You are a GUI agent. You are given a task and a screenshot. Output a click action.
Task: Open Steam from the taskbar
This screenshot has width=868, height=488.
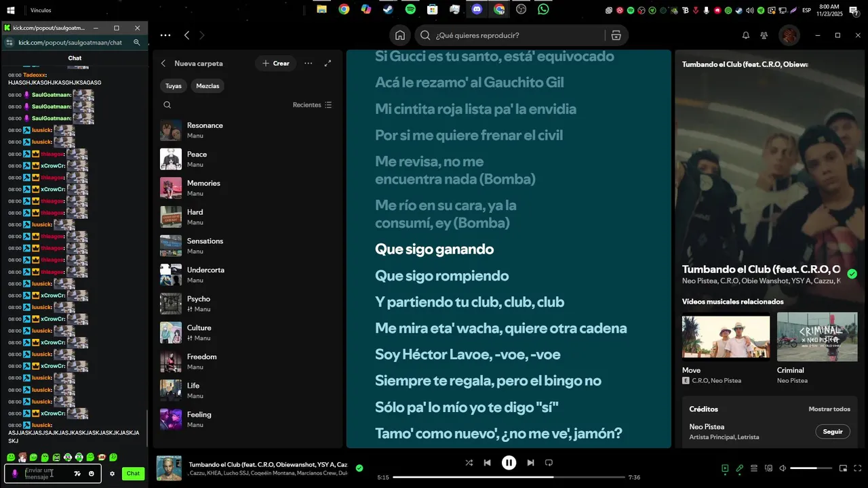coord(388,9)
